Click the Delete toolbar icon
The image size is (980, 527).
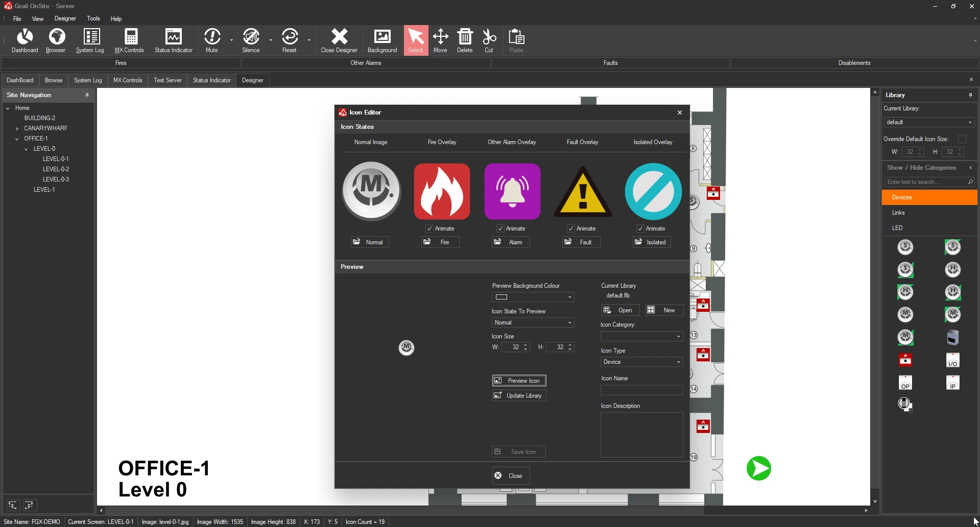point(464,40)
